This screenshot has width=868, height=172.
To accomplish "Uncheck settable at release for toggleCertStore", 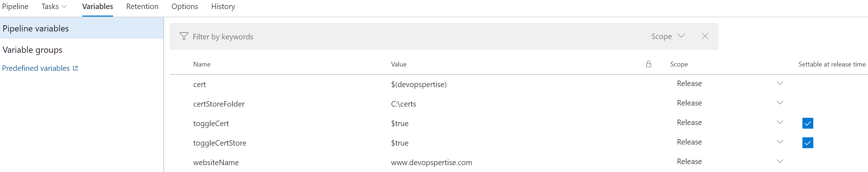I will point(808,143).
